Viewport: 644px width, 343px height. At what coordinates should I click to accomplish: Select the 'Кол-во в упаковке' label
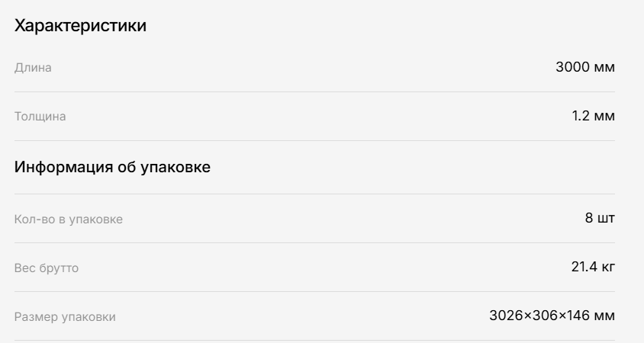[x=69, y=219]
